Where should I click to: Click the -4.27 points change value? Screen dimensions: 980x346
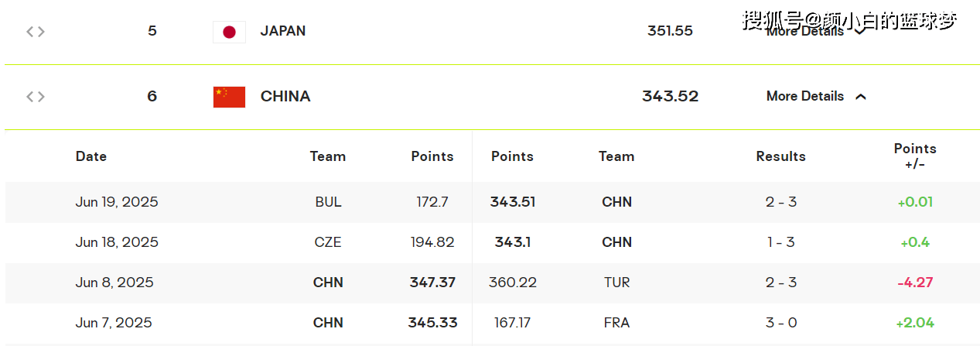(x=915, y=283)
